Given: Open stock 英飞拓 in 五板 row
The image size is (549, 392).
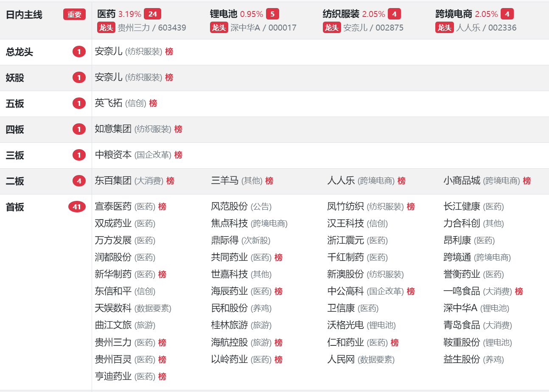Looking at the screenshot, I should pos(109,103).
